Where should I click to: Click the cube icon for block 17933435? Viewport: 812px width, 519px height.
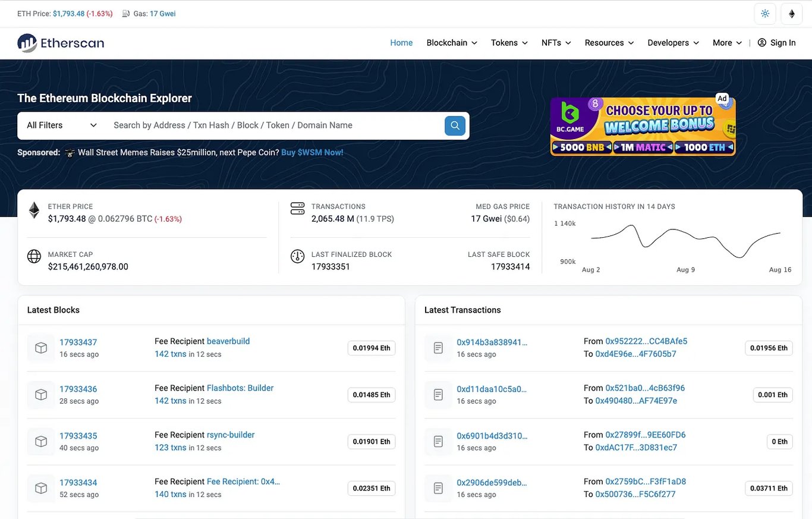pyautogui.click(x=41, y=442)
